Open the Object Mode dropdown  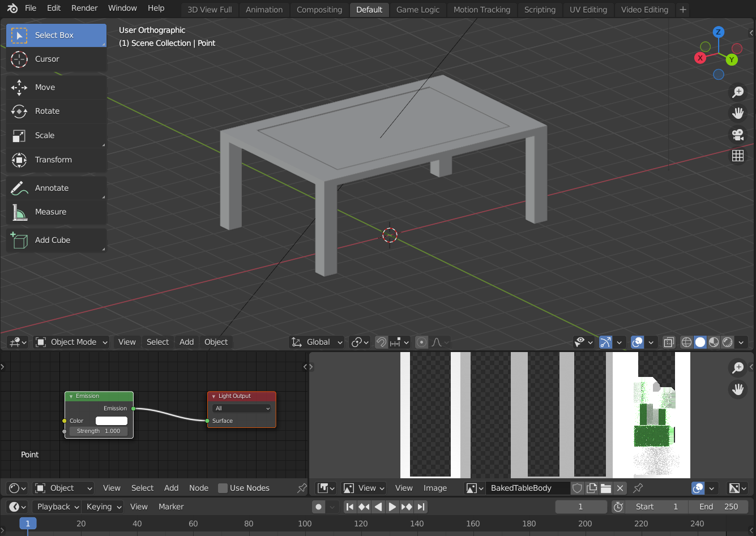71,342
